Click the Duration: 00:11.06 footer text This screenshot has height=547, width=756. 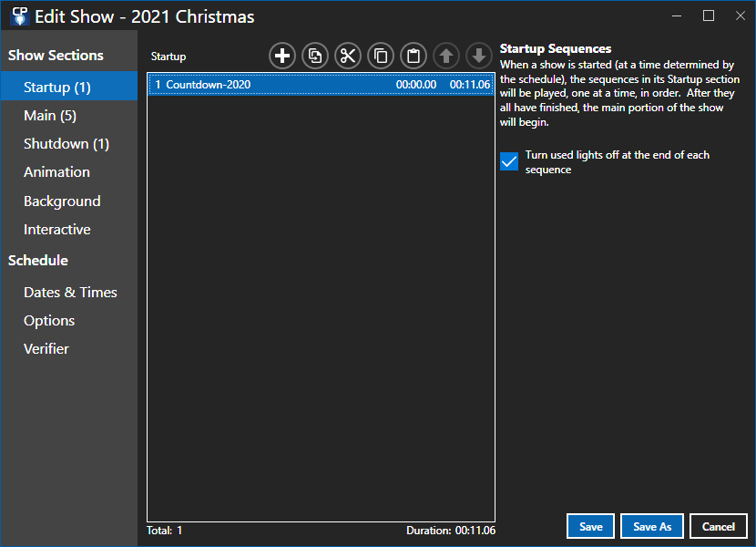pyautogui.click(x=451, y=530)
